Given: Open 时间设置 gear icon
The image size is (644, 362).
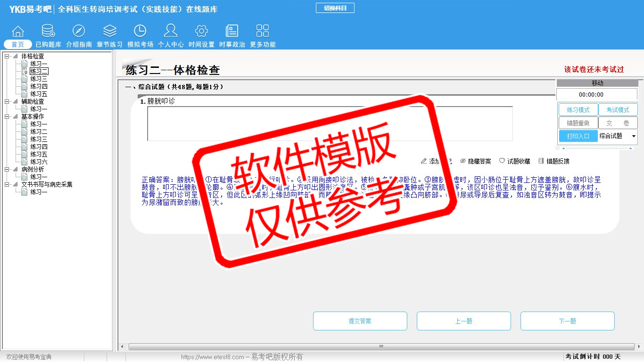Looking at the screenshot, I should [x=201, y=31].
